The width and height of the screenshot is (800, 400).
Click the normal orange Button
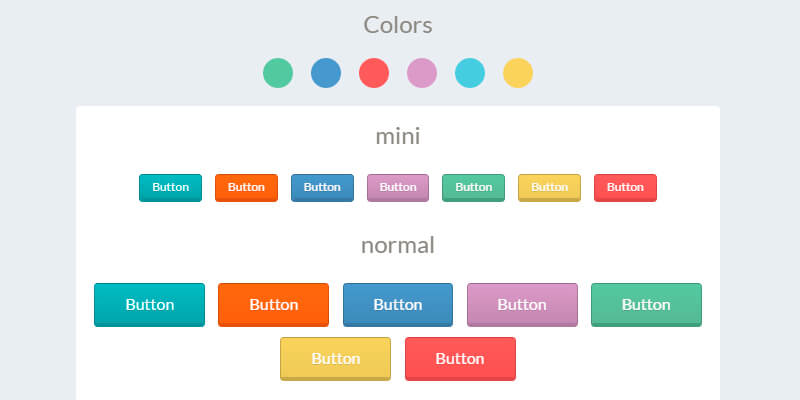point(273,304)
